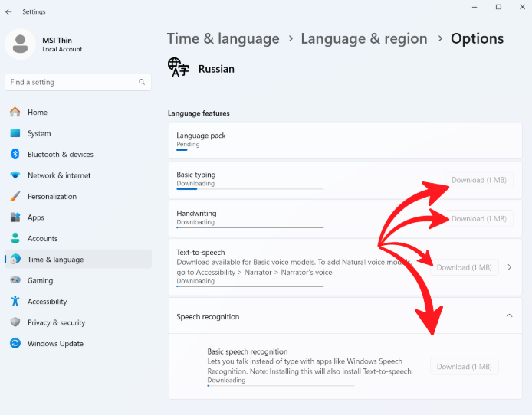Click the back arrow in Settings
The height and width of the screenshot is (415, 532).
pos(8,11)
